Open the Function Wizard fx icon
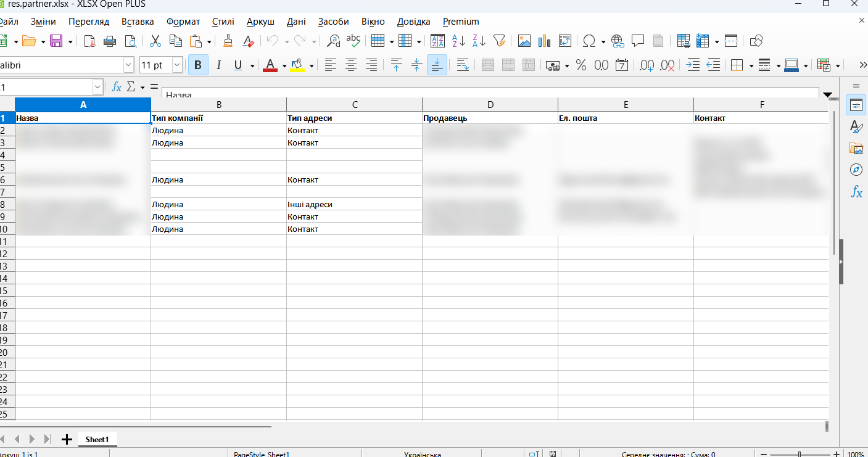Screen dimensions: 868x457 [x=116, y=87]
